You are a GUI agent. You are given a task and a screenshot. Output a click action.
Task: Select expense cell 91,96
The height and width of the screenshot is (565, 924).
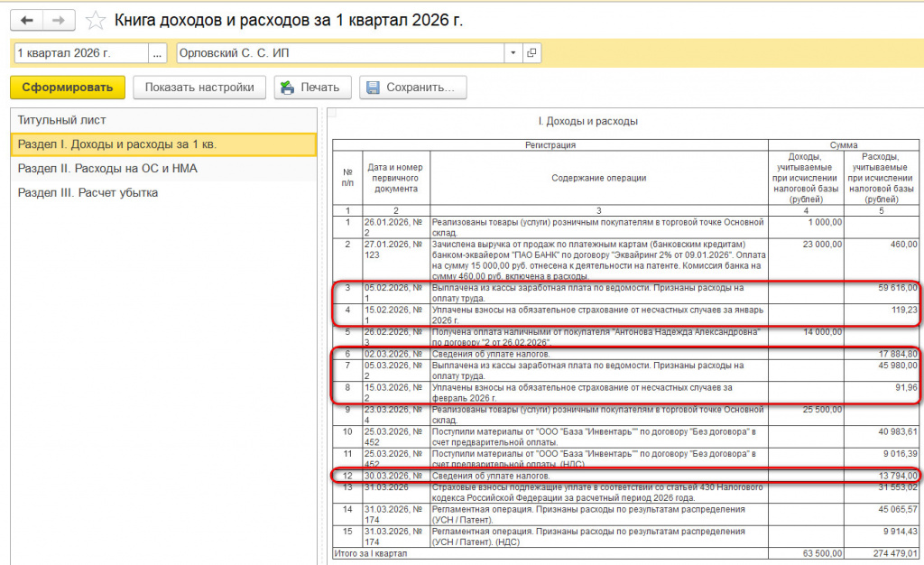[x=882, y=393]
